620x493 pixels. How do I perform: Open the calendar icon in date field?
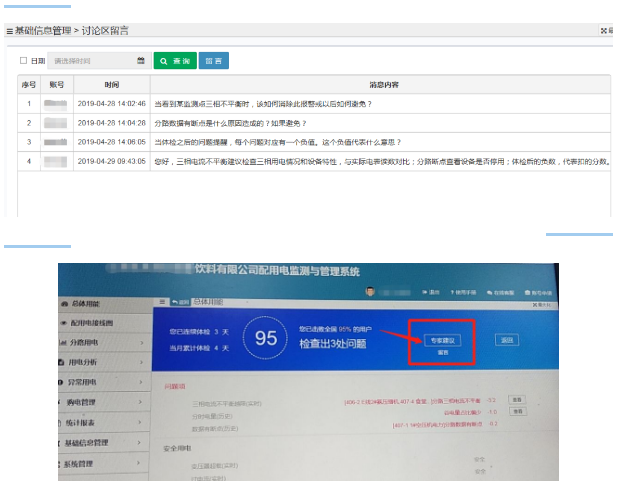(x=141, y=61)
